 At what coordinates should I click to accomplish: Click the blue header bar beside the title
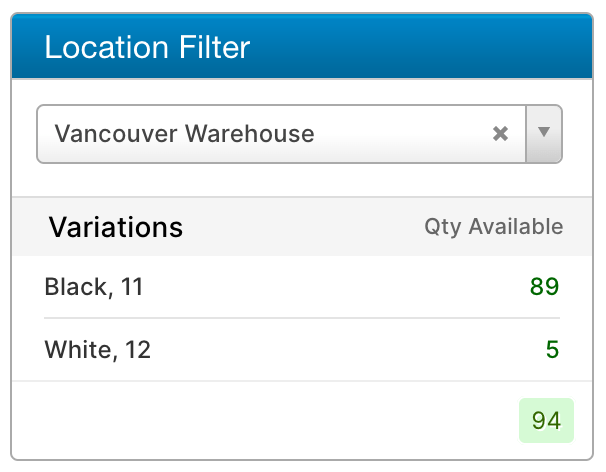click(x=420, y=47)
